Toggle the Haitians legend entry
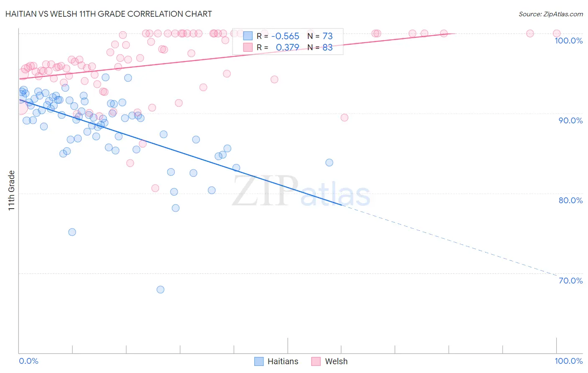588x373 pixels. (x=276, y=361)
